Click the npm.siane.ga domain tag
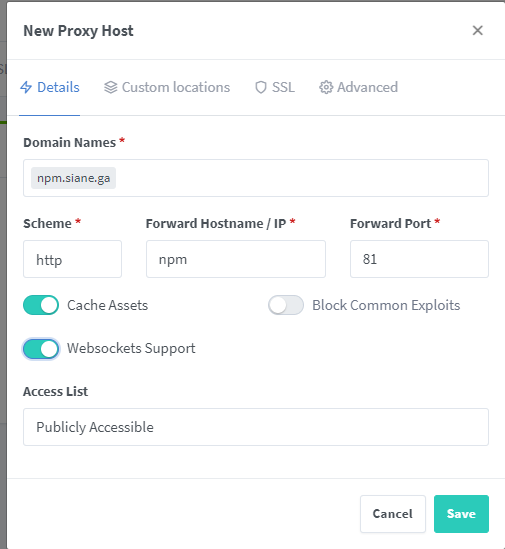The height and width of the screenshot is (549, 505). [74, 178]
